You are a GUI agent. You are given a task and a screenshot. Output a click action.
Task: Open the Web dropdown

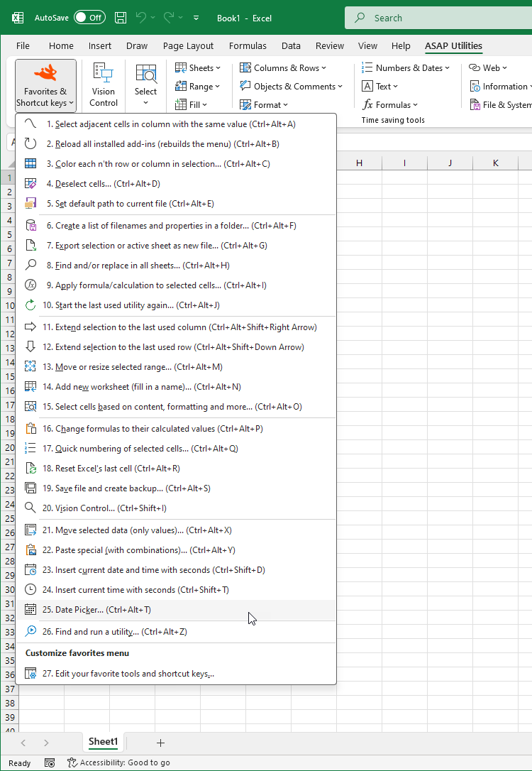(488, 68)
